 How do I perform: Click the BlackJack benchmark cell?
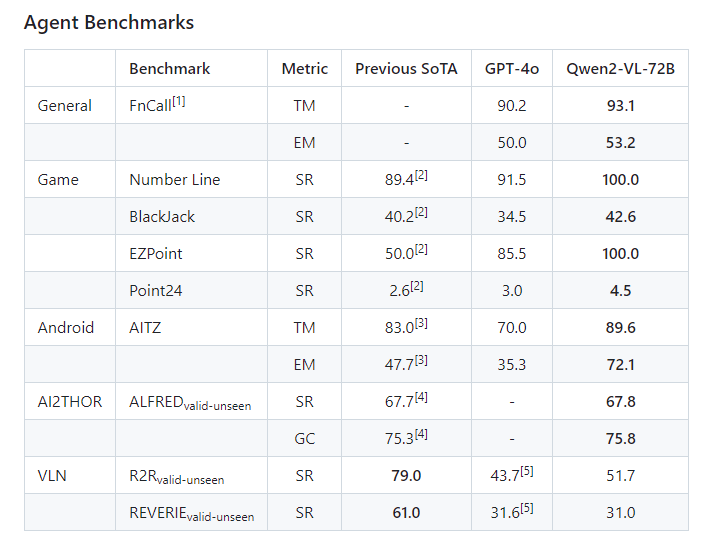pos(162,217)
